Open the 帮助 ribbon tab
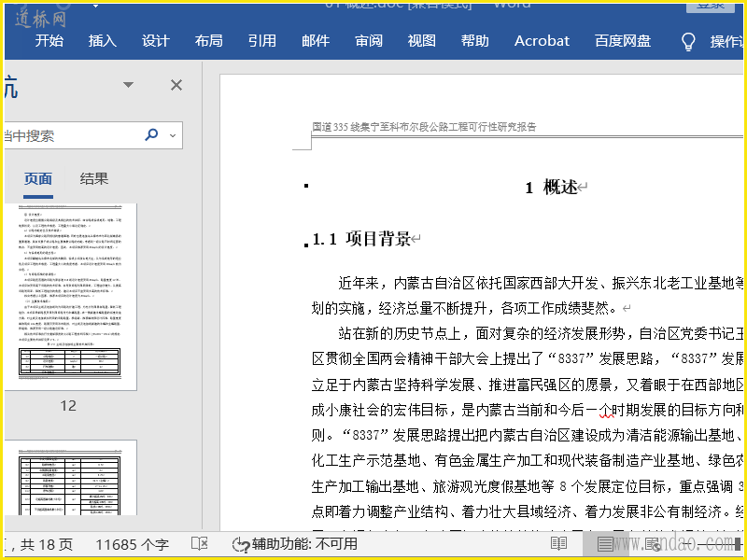The height and width of the screenshot is (560, 747). click(x=475, y=41)
